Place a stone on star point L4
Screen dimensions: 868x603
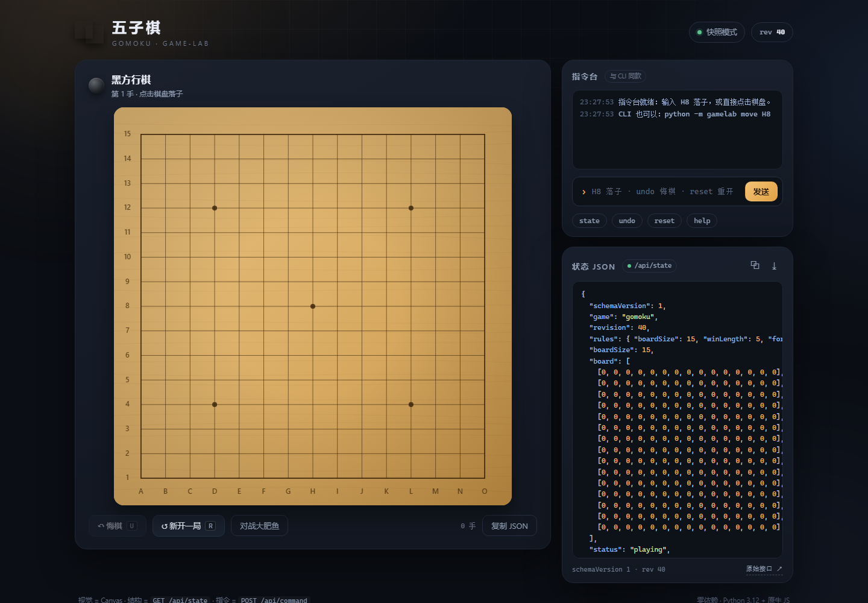(411, 405)
